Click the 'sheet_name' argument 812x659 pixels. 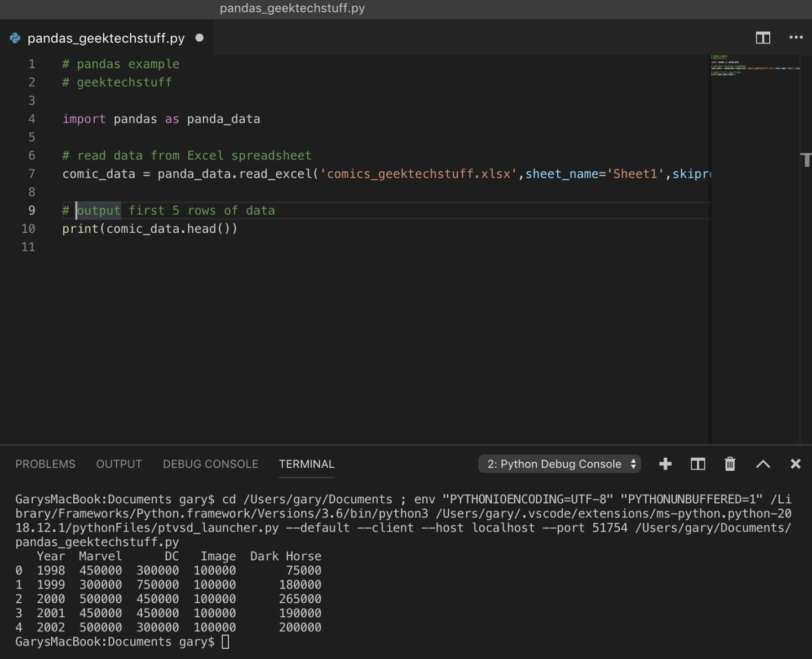[562, 174]
